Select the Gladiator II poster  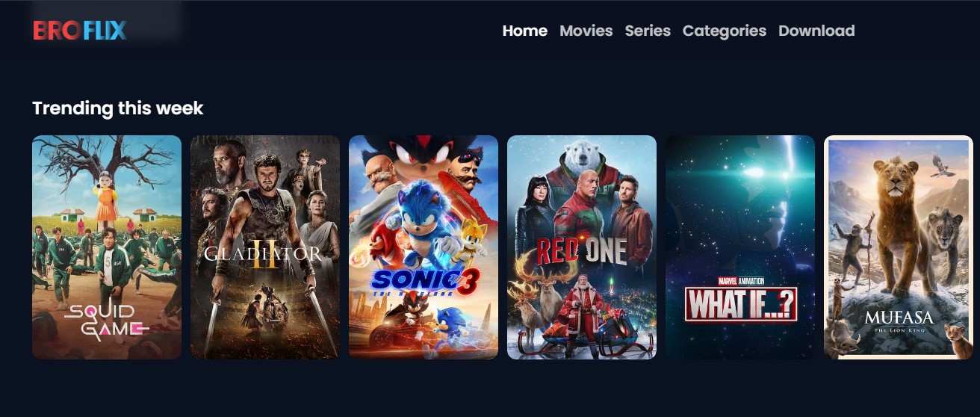(x=265, y=247)
